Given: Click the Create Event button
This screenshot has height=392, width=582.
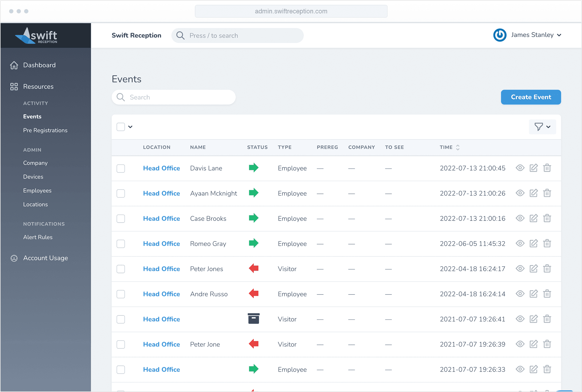Looking at the screenshot, I should click(531, 97).
